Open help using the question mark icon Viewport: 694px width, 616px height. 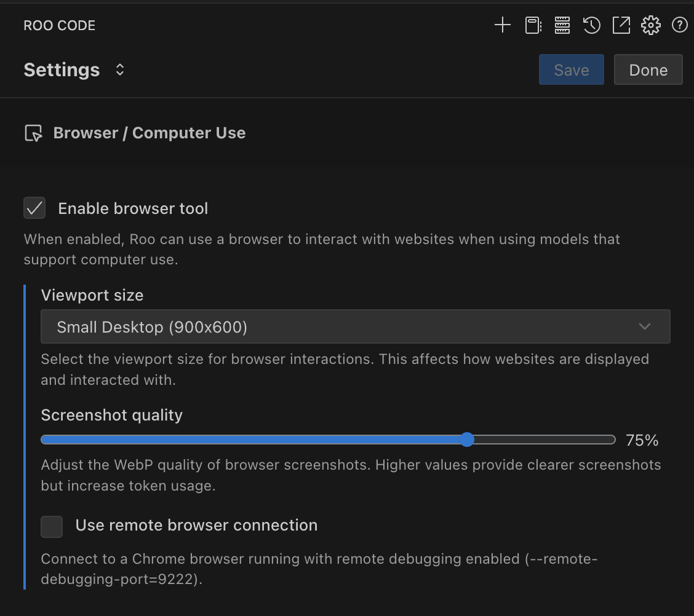click(679, 25)
